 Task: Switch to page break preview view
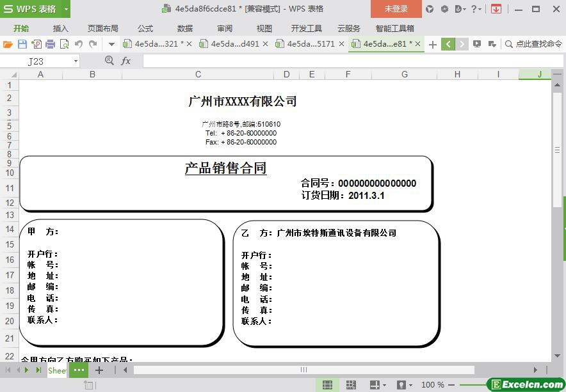(350, 385)
